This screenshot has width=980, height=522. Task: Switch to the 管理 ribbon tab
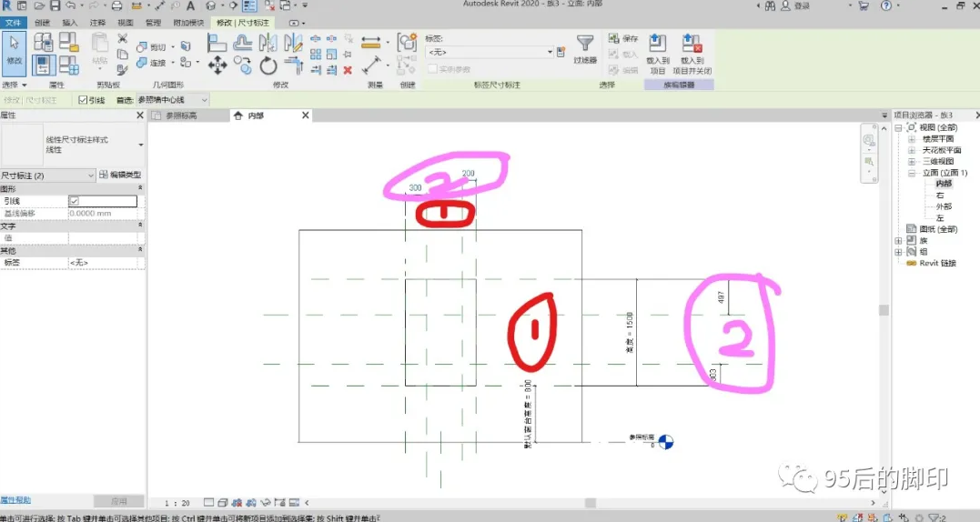click(153, 23)
